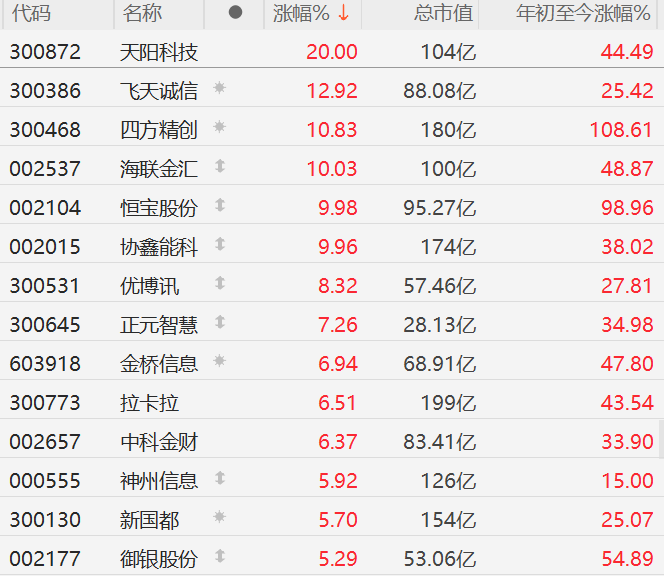Open the 拉卡拉 stock name

click(149, 403)
